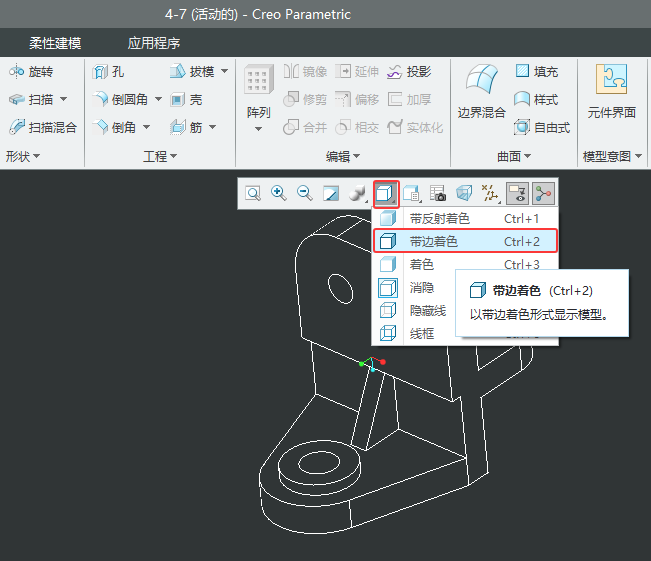Expand the 倒角 dropdown arrow
Screen dimensions: 651x561
[x=147, y=127]
